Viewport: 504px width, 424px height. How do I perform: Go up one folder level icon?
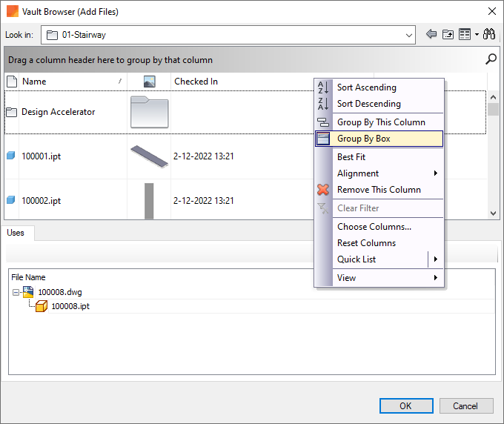point(448,34)
